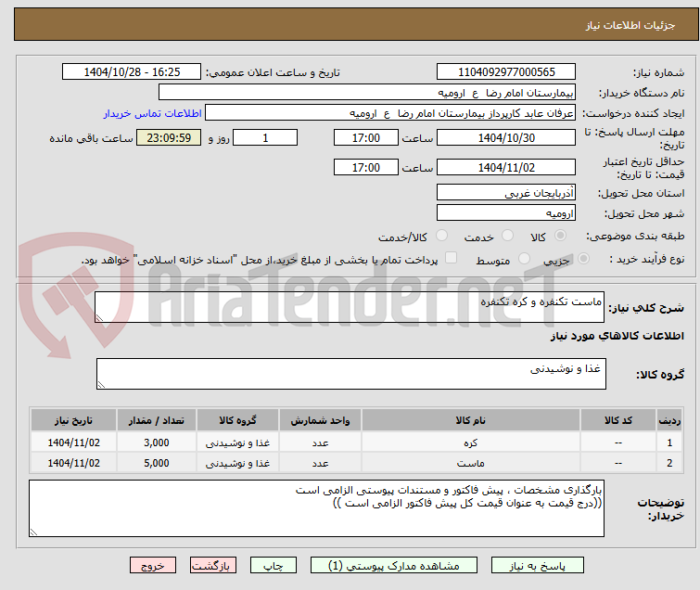Click the عدد unit cell in کره row
The image size is (700, 590).
[x=320, y=442]
